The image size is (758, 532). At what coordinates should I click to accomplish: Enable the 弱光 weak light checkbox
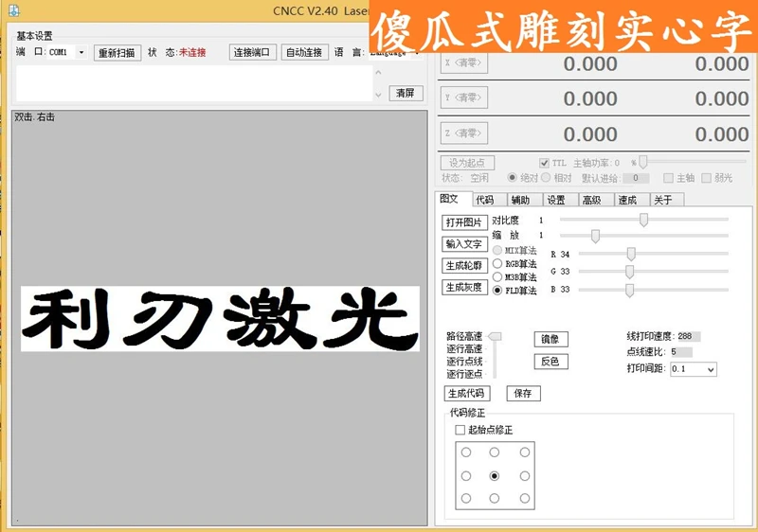(706, 178)
